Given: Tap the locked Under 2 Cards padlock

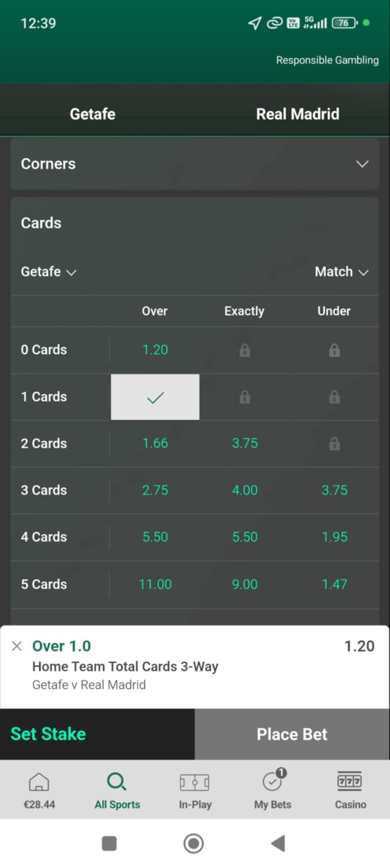Looking at the screenshot, I should click(x=334, y=444).
